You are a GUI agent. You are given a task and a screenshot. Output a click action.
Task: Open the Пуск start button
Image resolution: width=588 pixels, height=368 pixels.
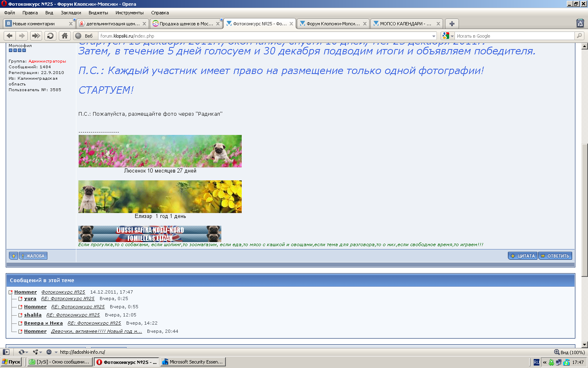coord(11,362)
